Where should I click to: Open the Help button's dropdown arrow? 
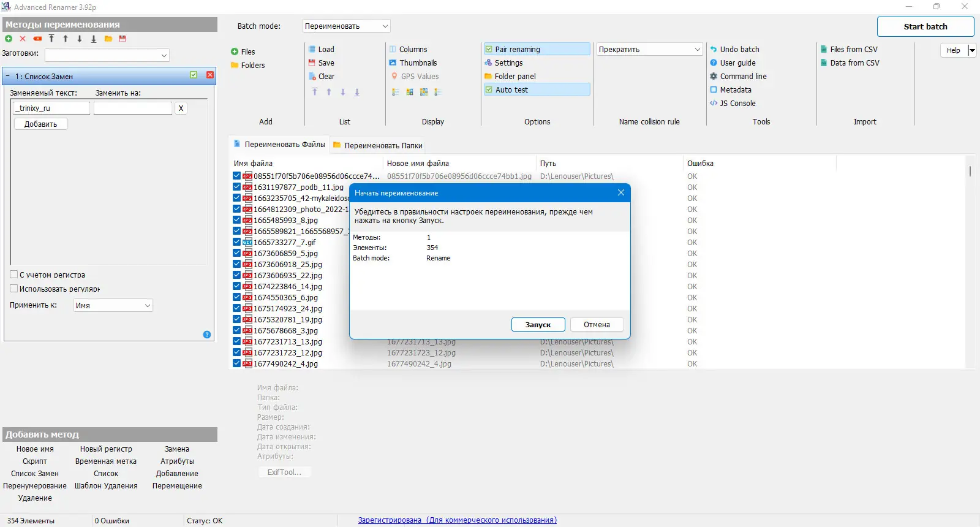971,50
